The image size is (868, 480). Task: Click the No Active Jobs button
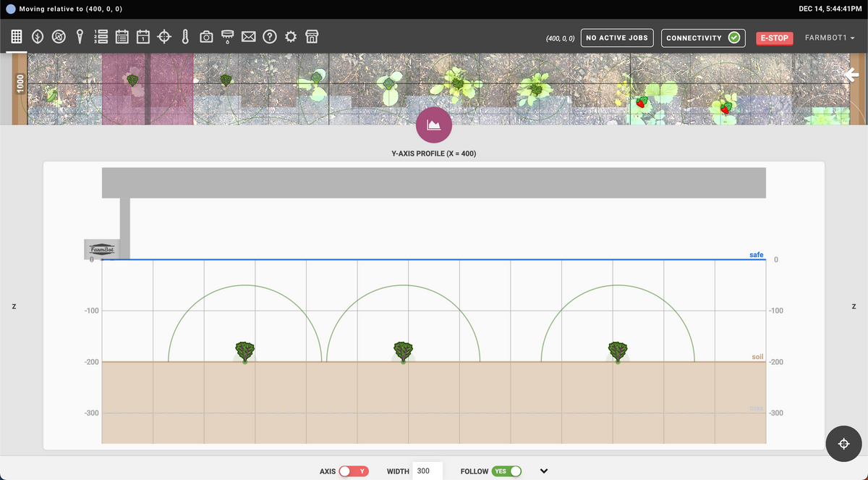point(617,38)
